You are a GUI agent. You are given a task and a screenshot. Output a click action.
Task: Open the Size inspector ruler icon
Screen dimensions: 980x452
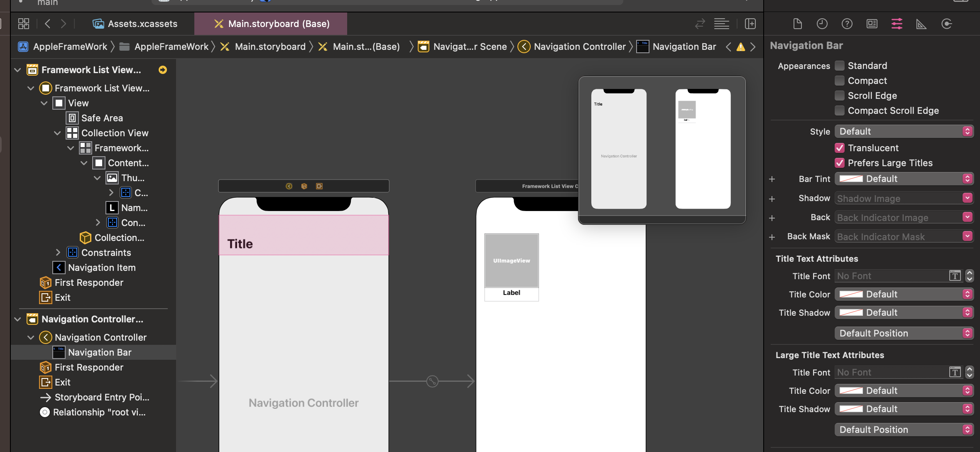pos(921,24)
